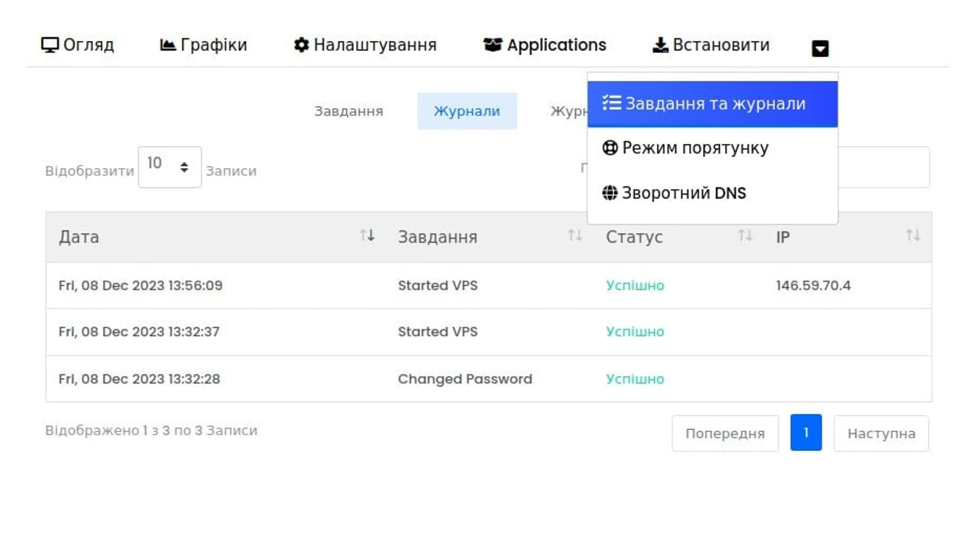The height and width of the screenshot is (560, 971).
Task: Open the Встановити install tab
Action: (711, 45)
